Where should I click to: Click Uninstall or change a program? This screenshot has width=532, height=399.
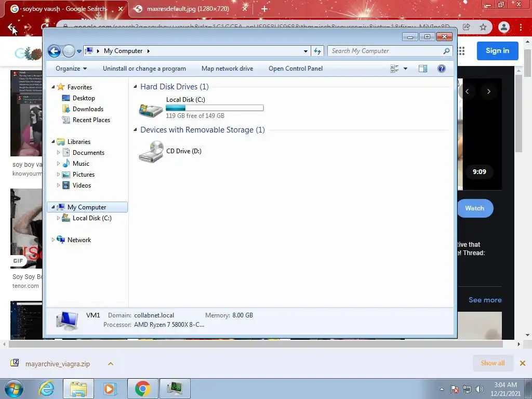tap(144, 69)
